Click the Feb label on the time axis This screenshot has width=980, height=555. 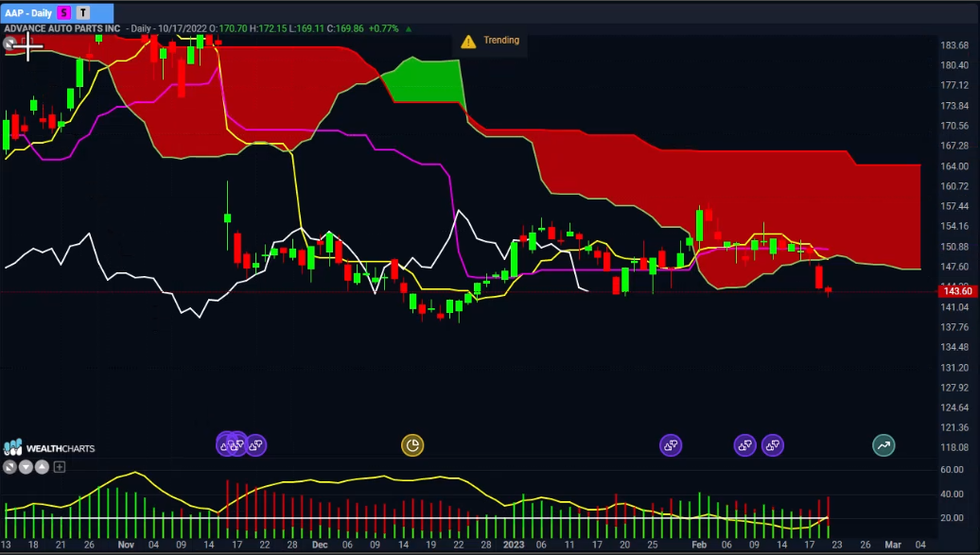699,545
